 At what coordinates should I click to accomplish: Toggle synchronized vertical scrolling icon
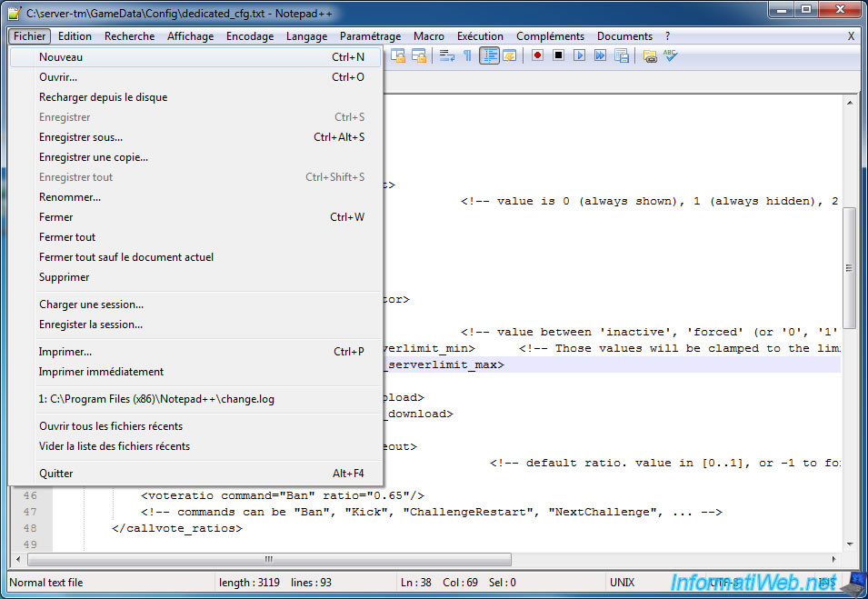coord(398,55)
